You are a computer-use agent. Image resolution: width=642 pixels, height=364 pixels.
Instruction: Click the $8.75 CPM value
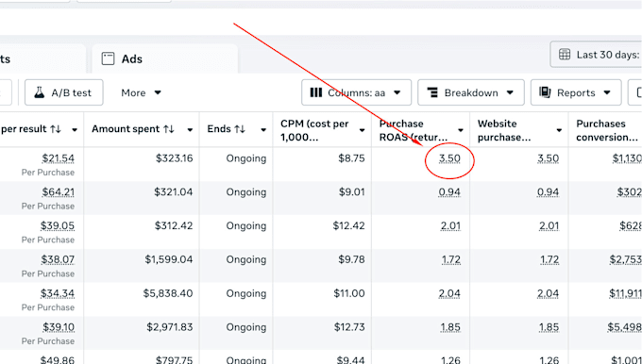[351, 158]
